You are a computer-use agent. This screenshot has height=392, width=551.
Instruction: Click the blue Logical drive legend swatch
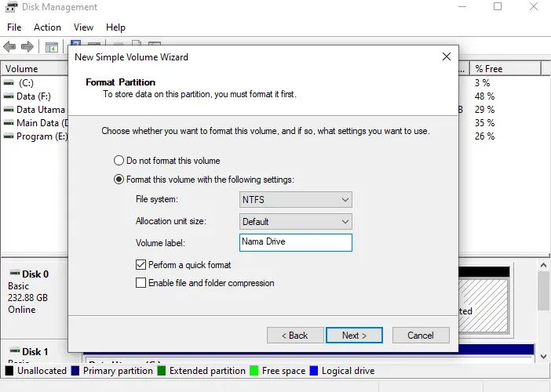314,371
